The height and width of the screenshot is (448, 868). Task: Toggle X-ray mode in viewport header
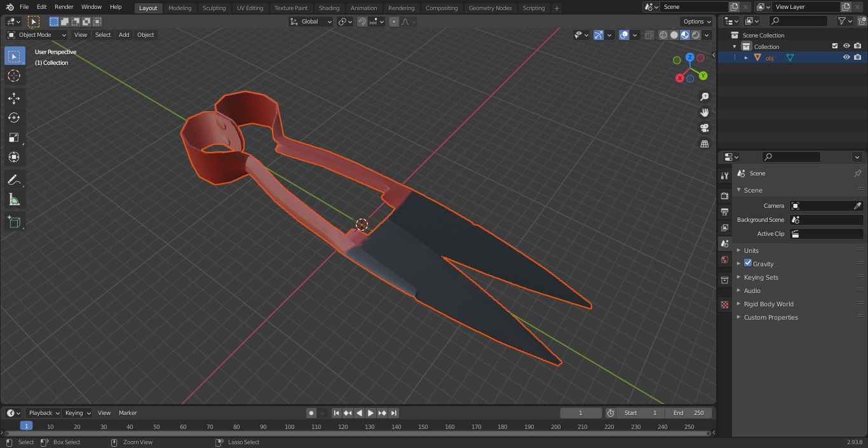[649, 35]
